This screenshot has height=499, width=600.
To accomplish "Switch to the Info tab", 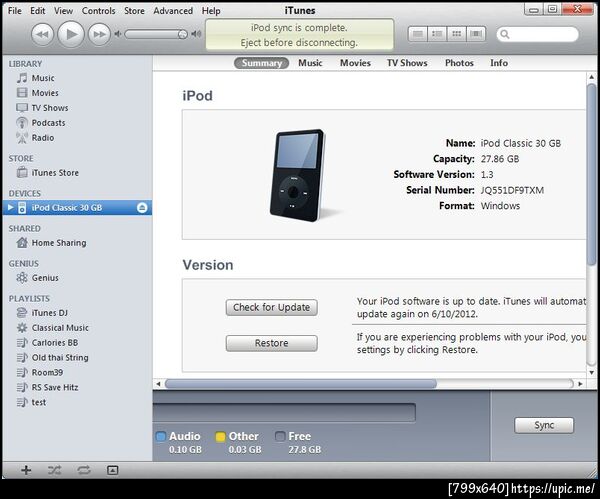I will [x=499, y=63].
